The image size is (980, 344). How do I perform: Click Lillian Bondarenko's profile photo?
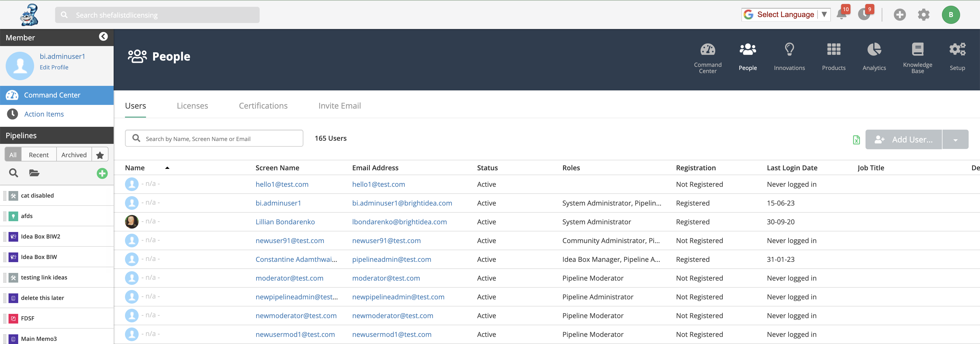pos(132,222)
